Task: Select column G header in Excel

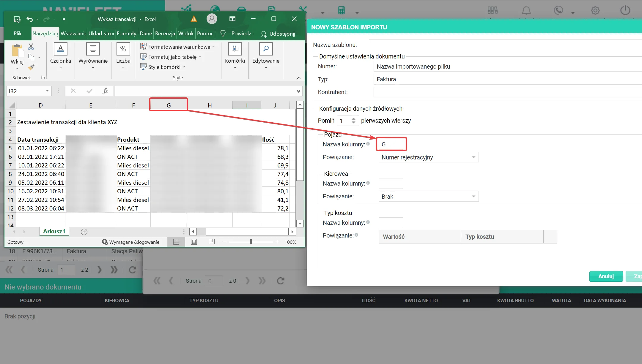Action: [x=169, y=105]
